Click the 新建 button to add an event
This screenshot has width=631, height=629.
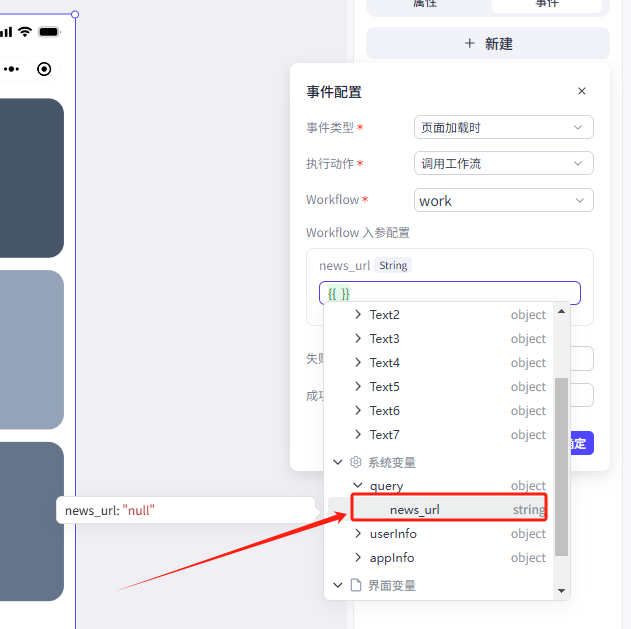488,43
